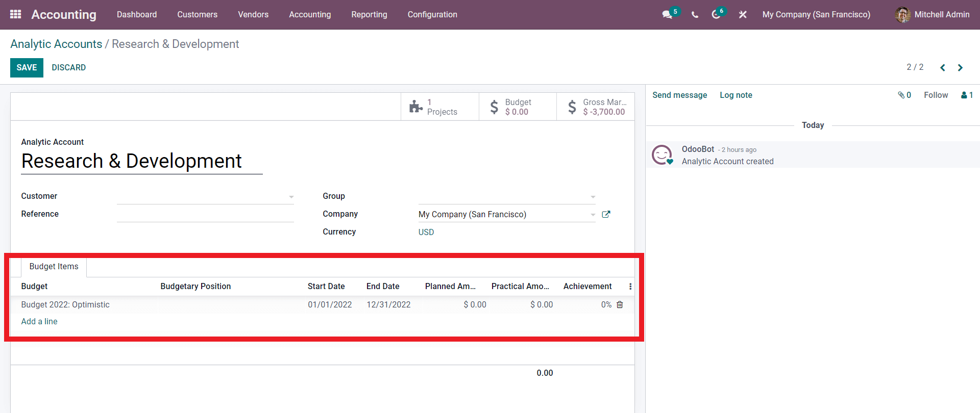Click attachments paperclip counter
The width and height of the screenshot is (980, 413).
[x=904, y=95]
